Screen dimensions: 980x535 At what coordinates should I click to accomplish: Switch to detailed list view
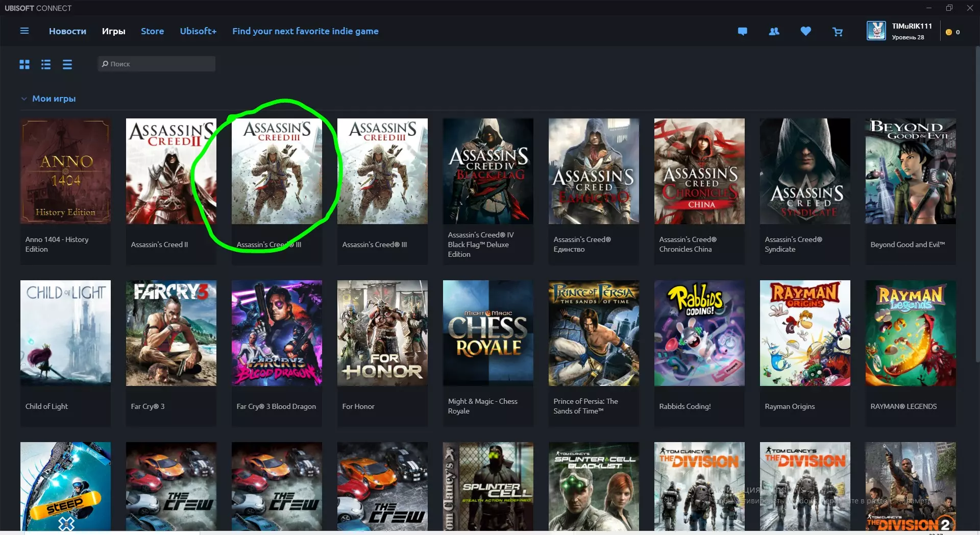coord(46,64)
